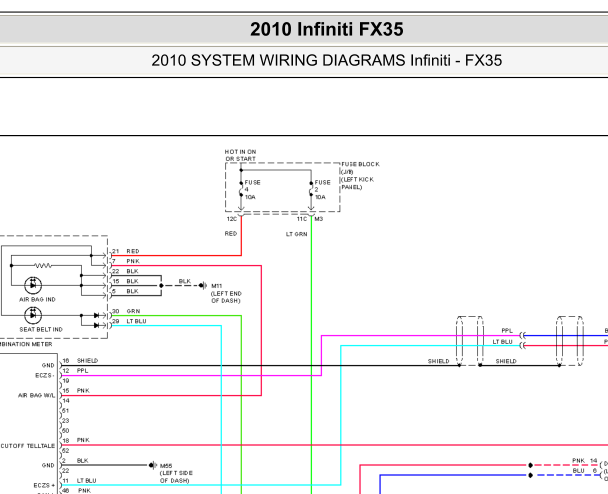Click the '2010 Infiniti FX35' title heading
Screen dimensions: 608x494
[x=326, y=29]
